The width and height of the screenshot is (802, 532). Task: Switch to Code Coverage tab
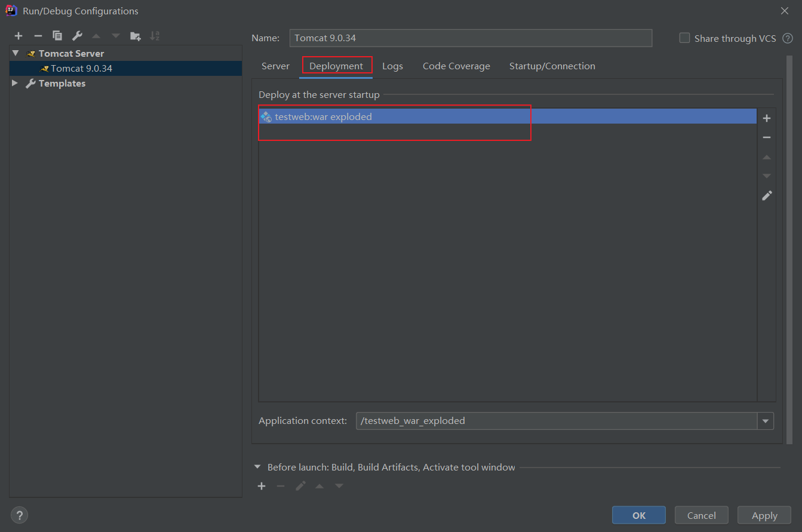(x=456, y=66)
